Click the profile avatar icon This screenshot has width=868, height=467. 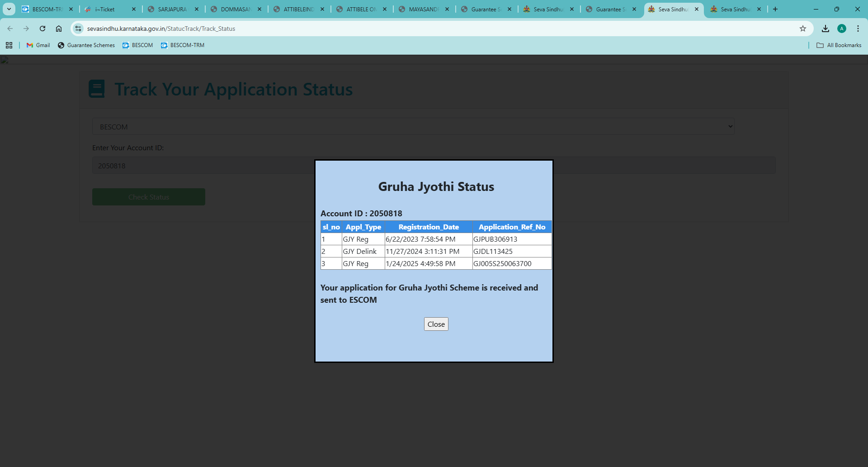pos(842,29)
